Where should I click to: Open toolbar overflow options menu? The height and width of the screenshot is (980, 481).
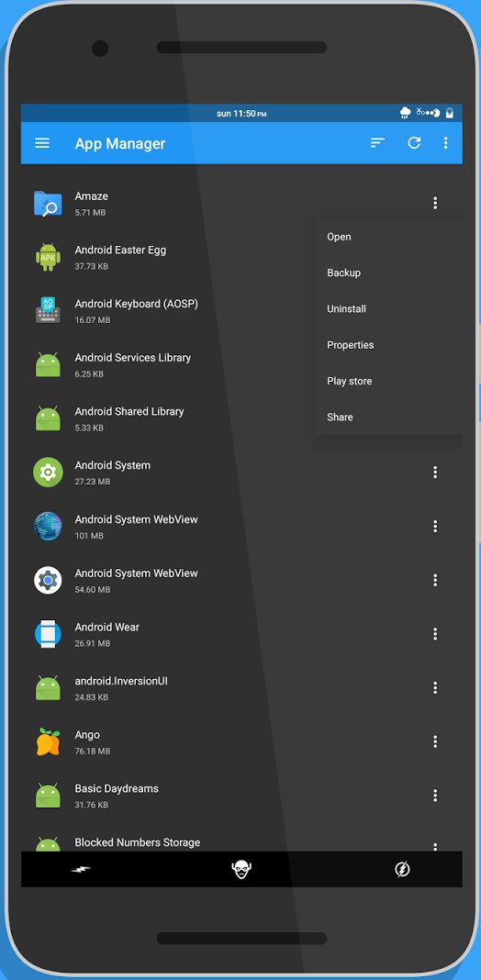445,143
